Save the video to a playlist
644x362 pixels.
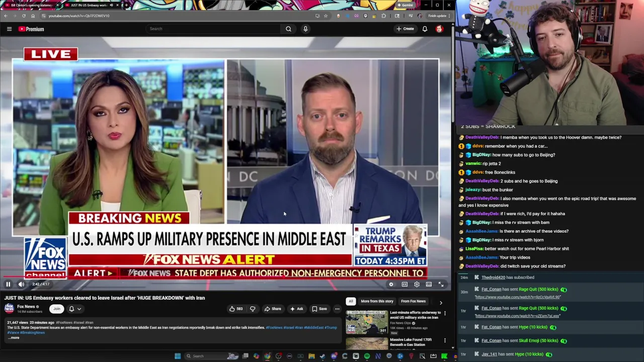pos(319,309)
